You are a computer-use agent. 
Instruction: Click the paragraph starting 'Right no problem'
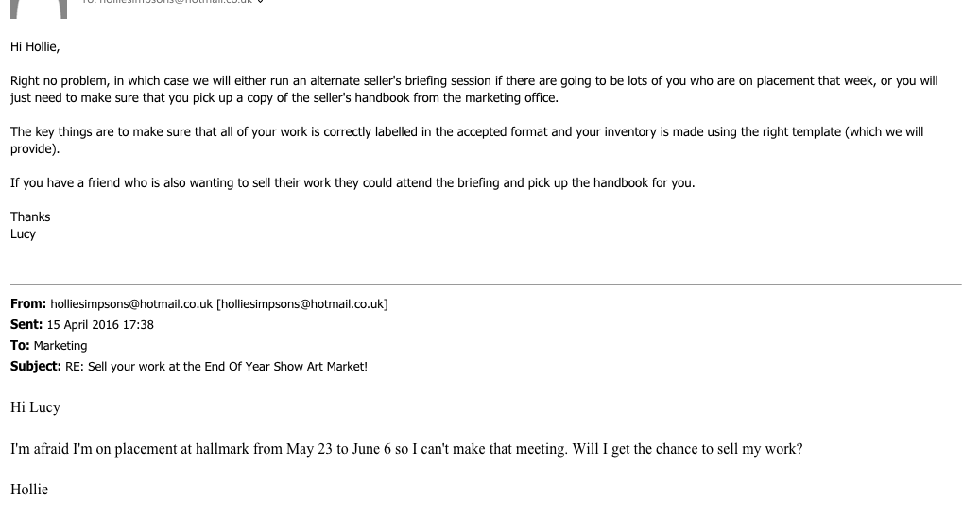click(x=473, y=90)
